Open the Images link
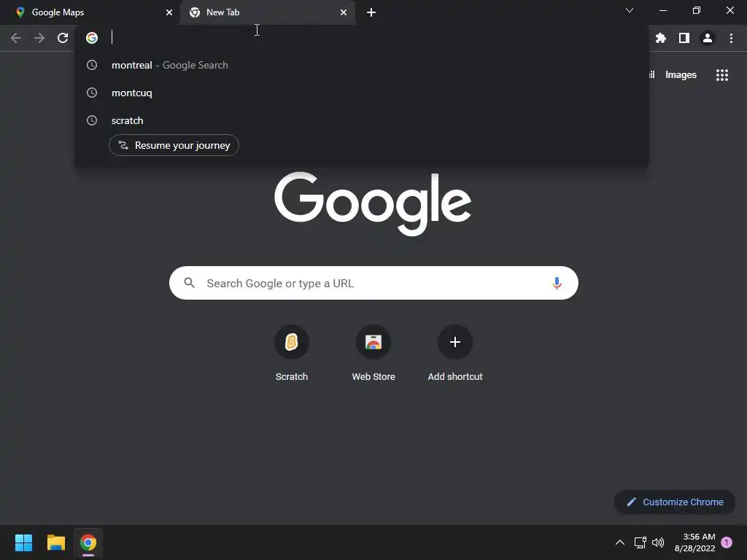 [681, 75]
